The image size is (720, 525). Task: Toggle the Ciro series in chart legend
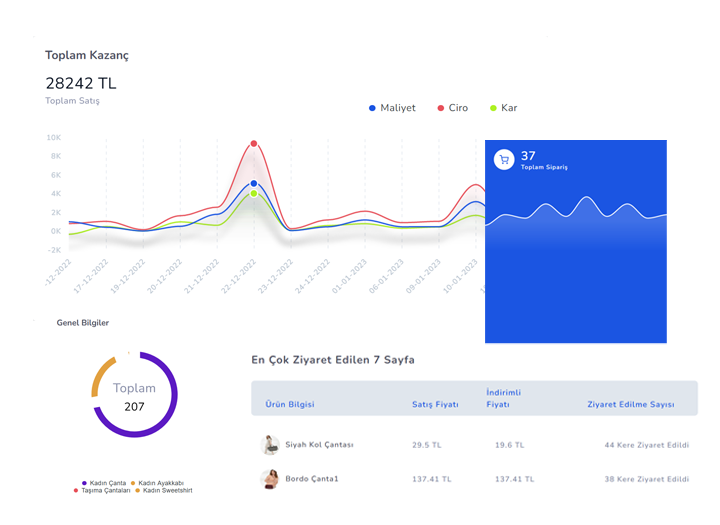tap(452, 108)
